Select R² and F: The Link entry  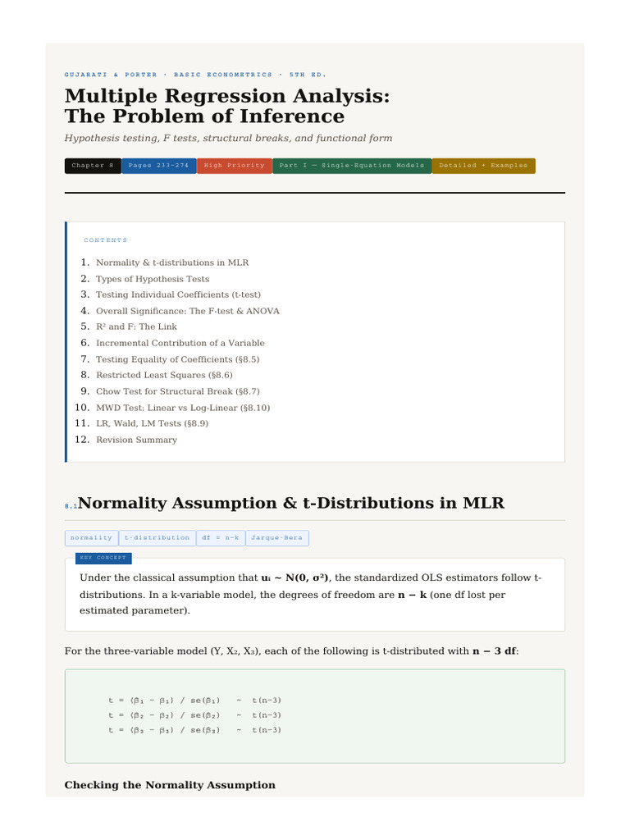coord(136,326)
